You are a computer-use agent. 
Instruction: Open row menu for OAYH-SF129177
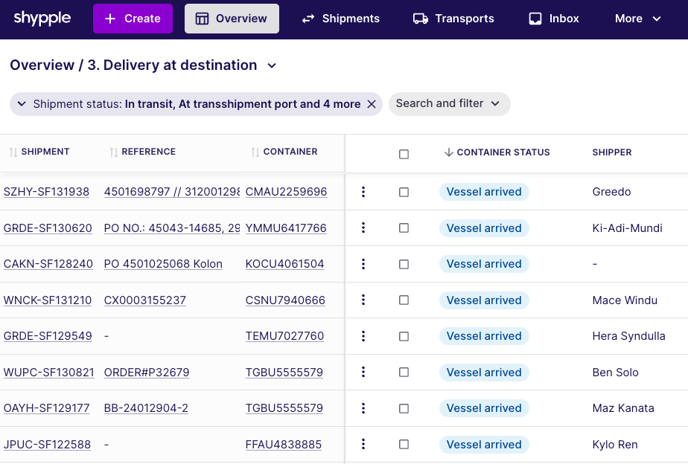click(363, 408)
